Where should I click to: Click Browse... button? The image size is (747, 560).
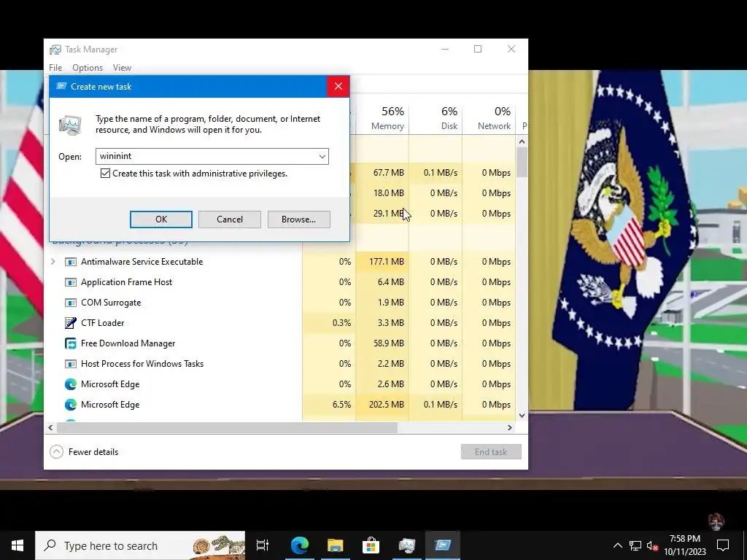[298, 219]
